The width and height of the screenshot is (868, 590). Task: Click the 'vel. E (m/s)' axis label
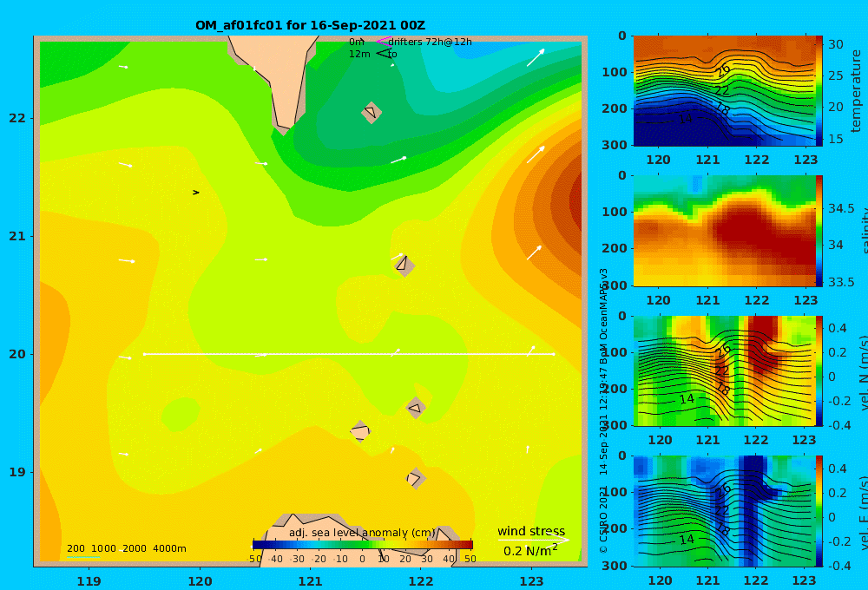[x=864, y=513]
